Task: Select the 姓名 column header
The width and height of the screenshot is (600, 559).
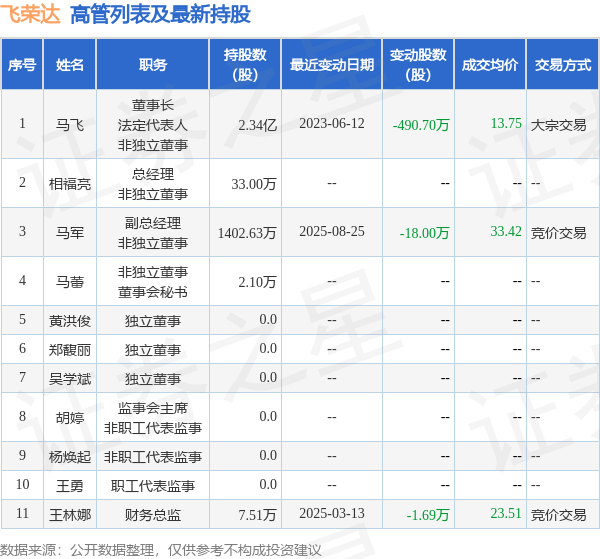Action: pos(70,65)
